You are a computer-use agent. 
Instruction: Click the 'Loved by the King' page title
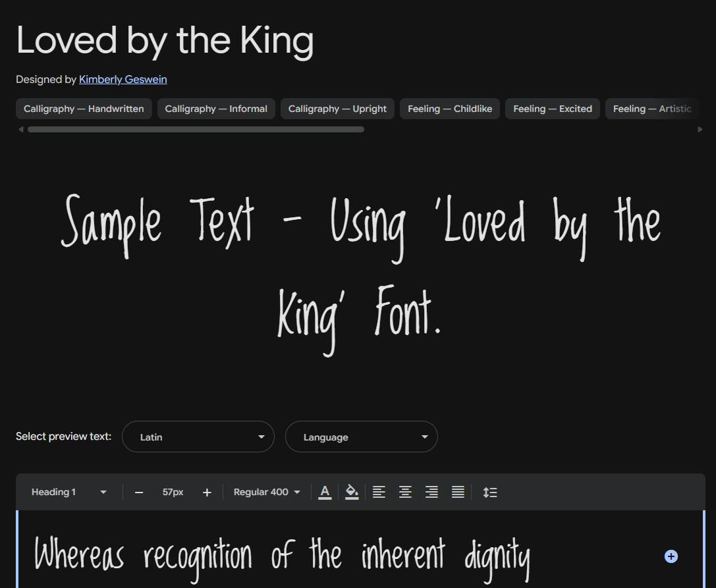point(165,41)
